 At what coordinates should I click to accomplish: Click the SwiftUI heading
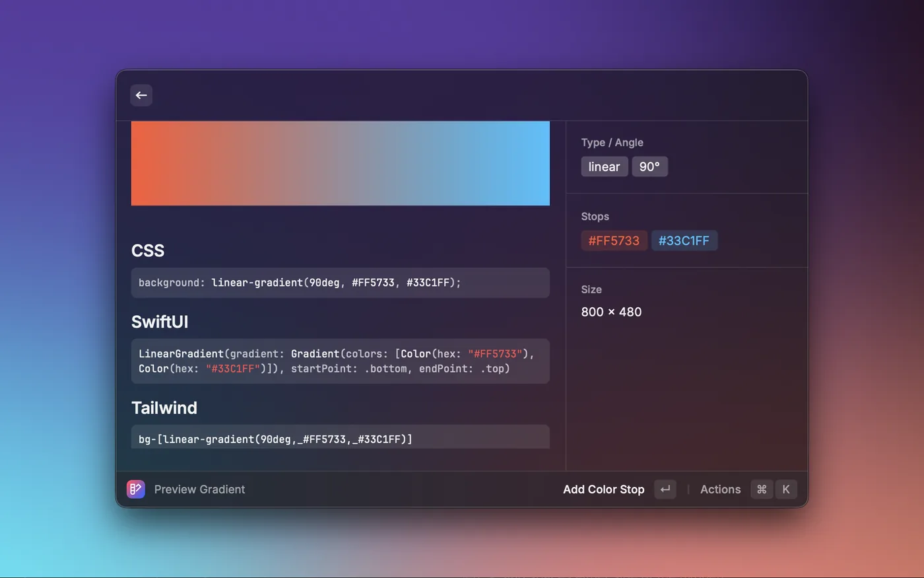[x=160, y=322]
